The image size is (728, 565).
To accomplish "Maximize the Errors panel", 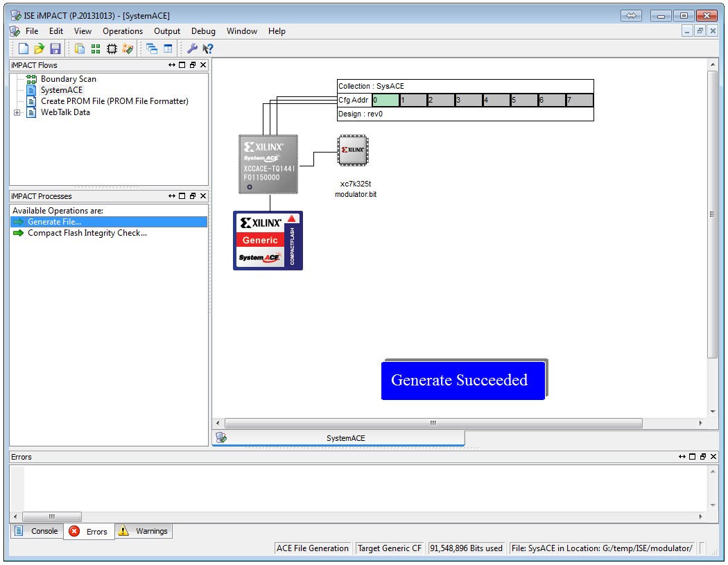I will [692, 457].
